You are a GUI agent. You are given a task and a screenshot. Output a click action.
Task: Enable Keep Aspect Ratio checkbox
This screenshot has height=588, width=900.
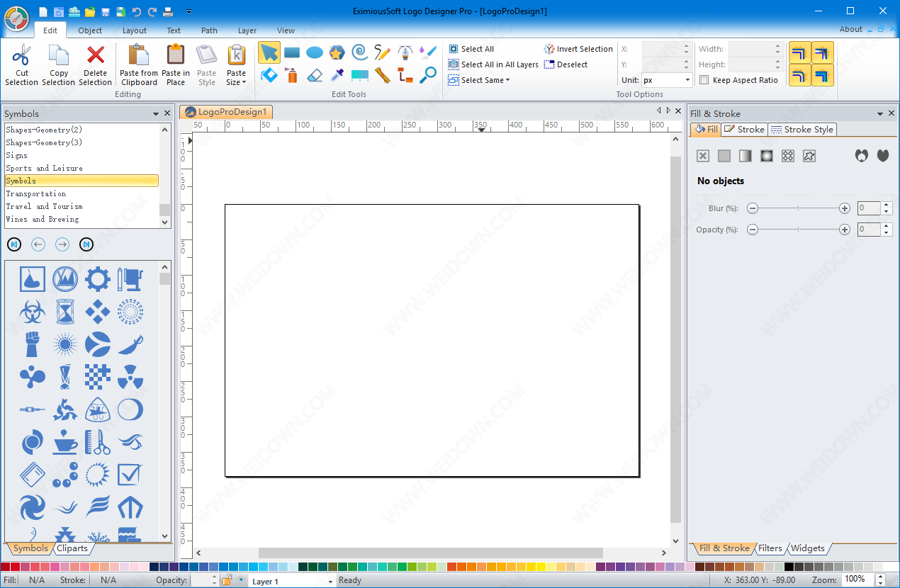[x=704, y=80]
